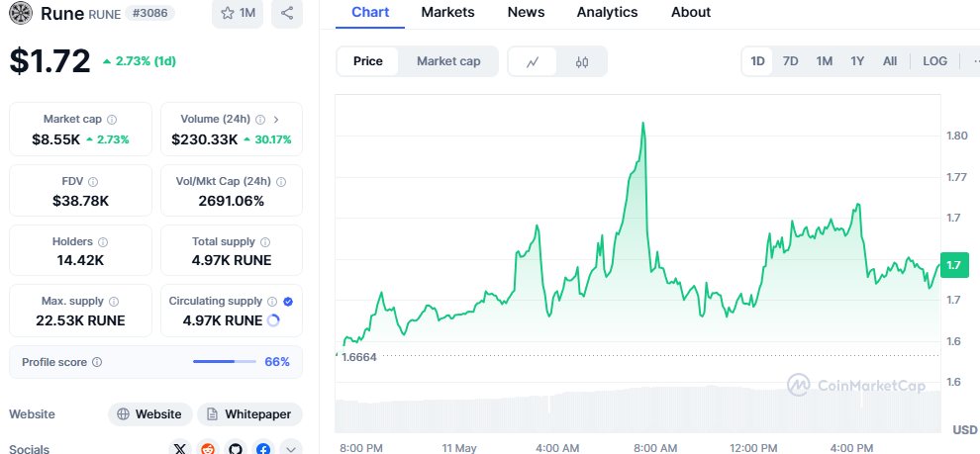
Task: Click the Market cap info icon
Action: (x=112, y=120)
